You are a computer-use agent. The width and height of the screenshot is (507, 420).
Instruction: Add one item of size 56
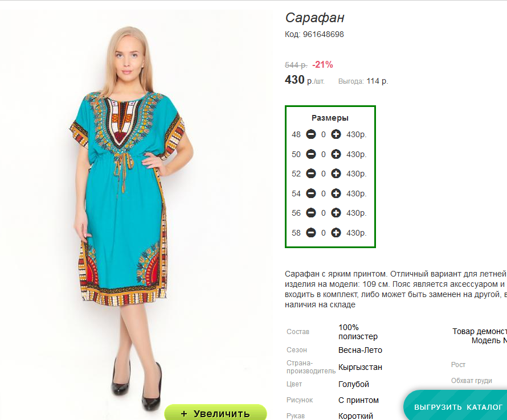pyautogui.click(x=336, y=213)
